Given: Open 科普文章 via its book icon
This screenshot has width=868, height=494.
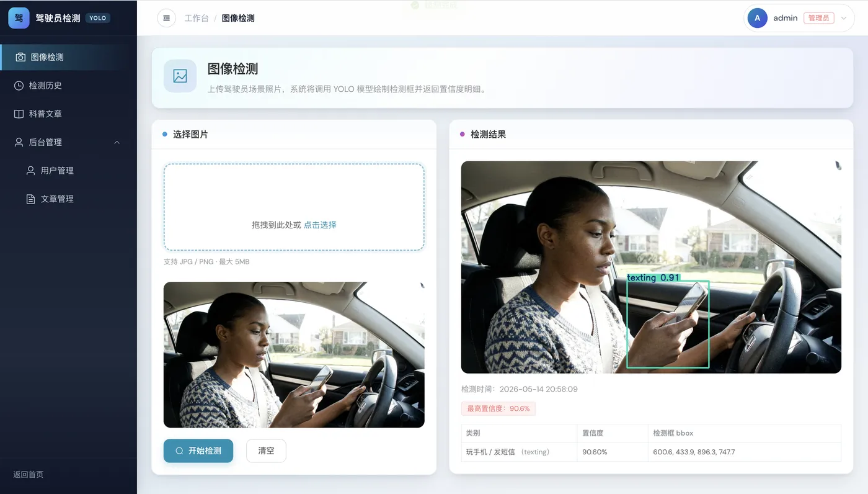Looking at the screenshot, I should point(19,114).
